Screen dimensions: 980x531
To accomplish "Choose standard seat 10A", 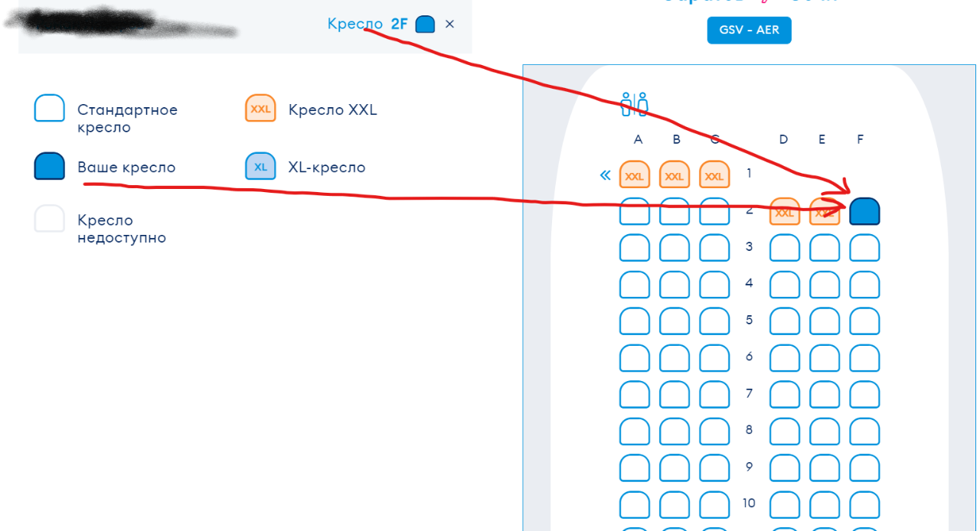I will [634, 505].
